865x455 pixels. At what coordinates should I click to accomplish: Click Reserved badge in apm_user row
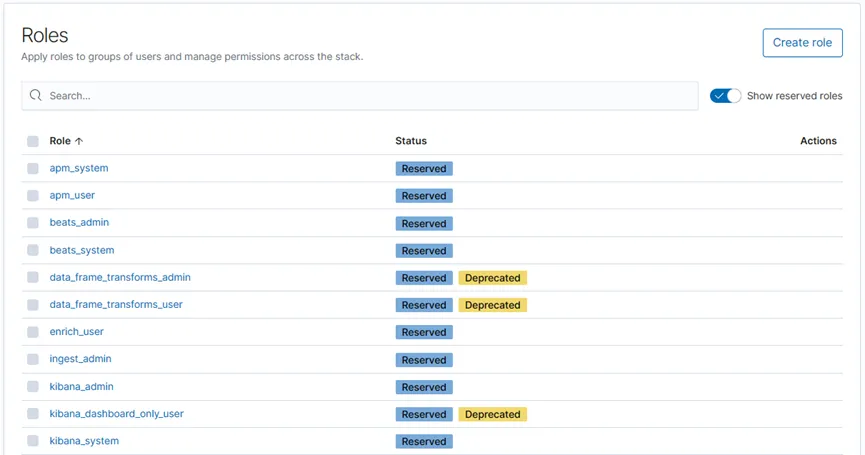(424, 196)
